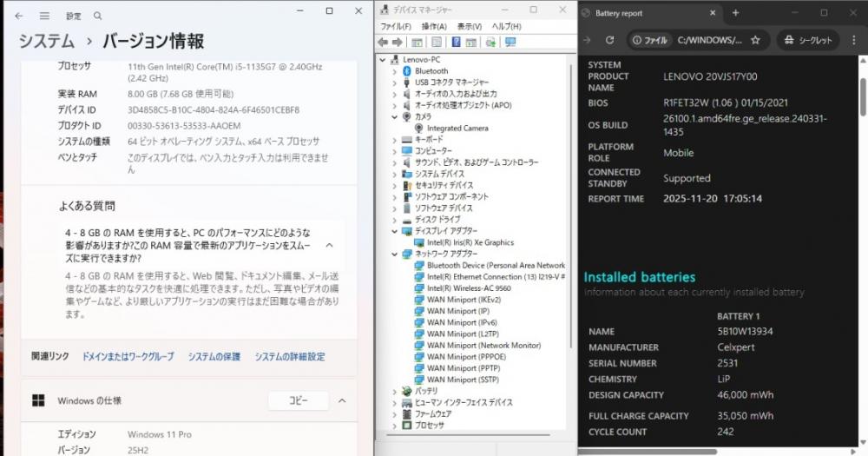The width and height of the screenshot is (868, 456).
Task: Open ドメインまたはワークグループ link
Action: point(128,357)
